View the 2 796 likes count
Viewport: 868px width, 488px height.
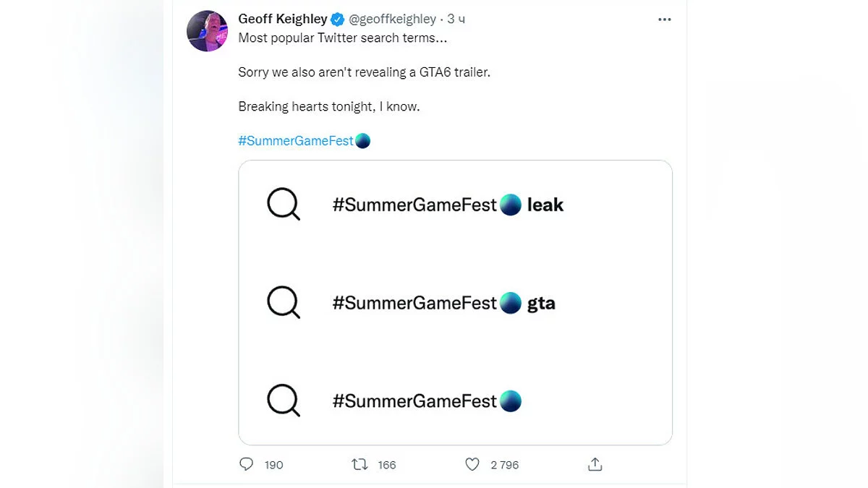[505, 465]
